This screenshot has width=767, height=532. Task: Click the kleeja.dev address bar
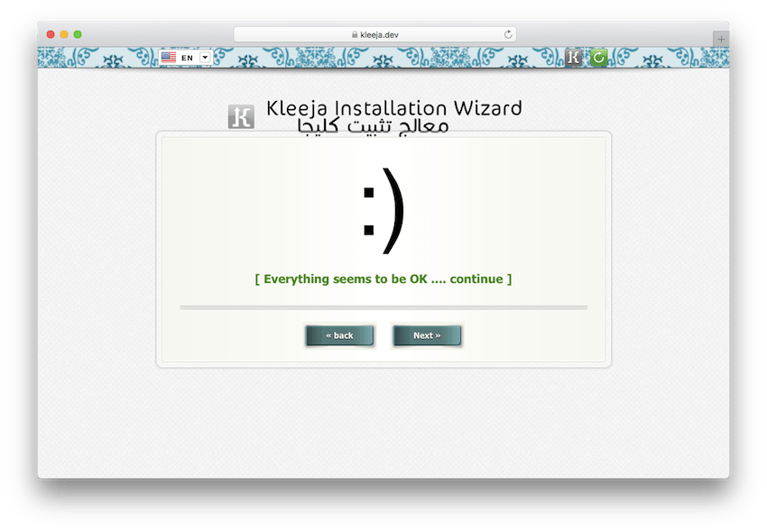(375, 34)
